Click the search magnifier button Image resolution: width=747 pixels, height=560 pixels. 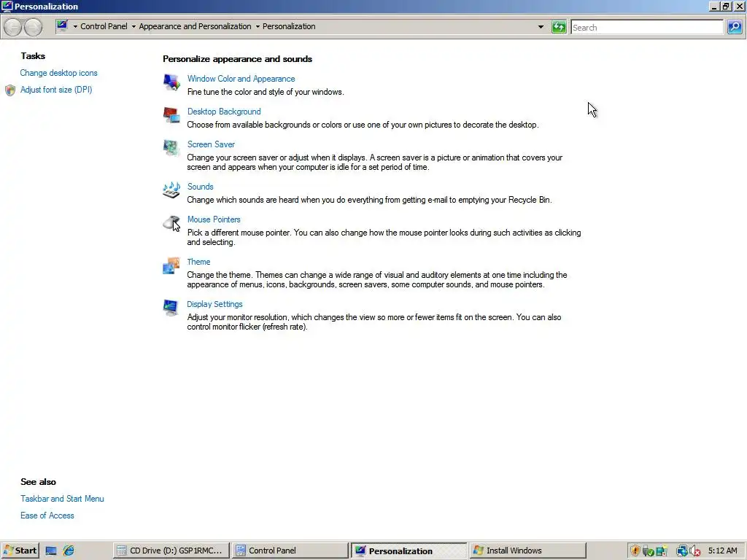click(x=735, y=27)
